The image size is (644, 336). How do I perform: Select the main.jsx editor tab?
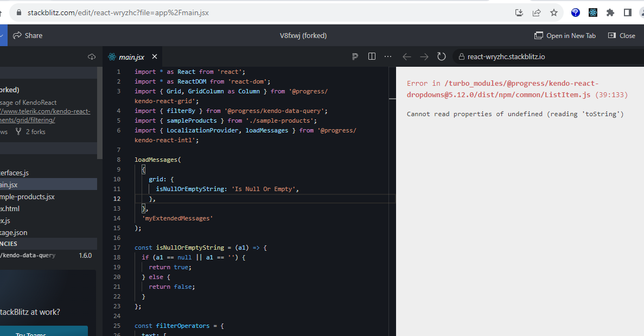pos(131,57)
